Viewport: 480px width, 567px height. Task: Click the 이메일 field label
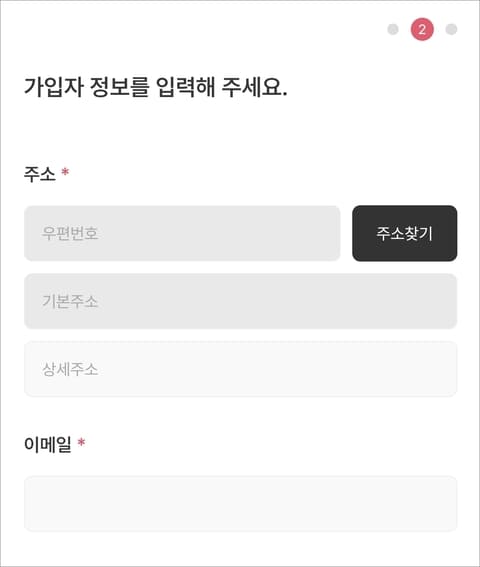[48, 444]
